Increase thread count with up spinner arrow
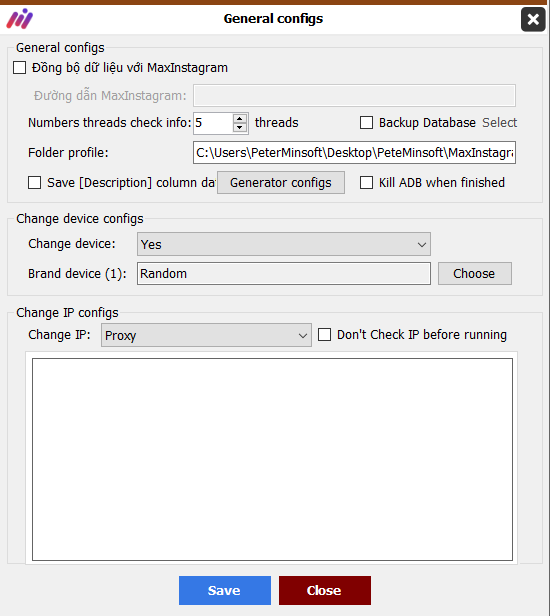Image resolution: width=550 pixels, height=616 pixels. click(x=240, y=119)
